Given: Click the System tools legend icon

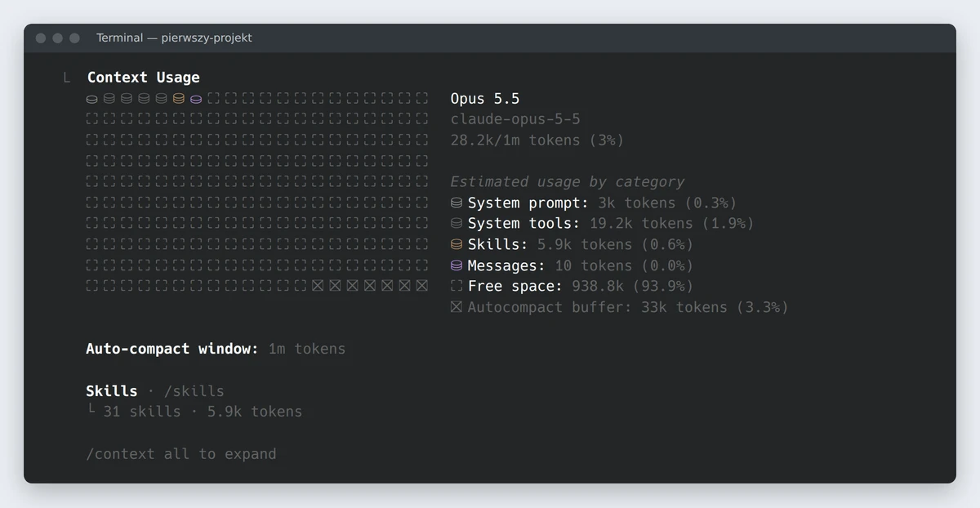Looking at the screenshot, I should tap(457, 223).
